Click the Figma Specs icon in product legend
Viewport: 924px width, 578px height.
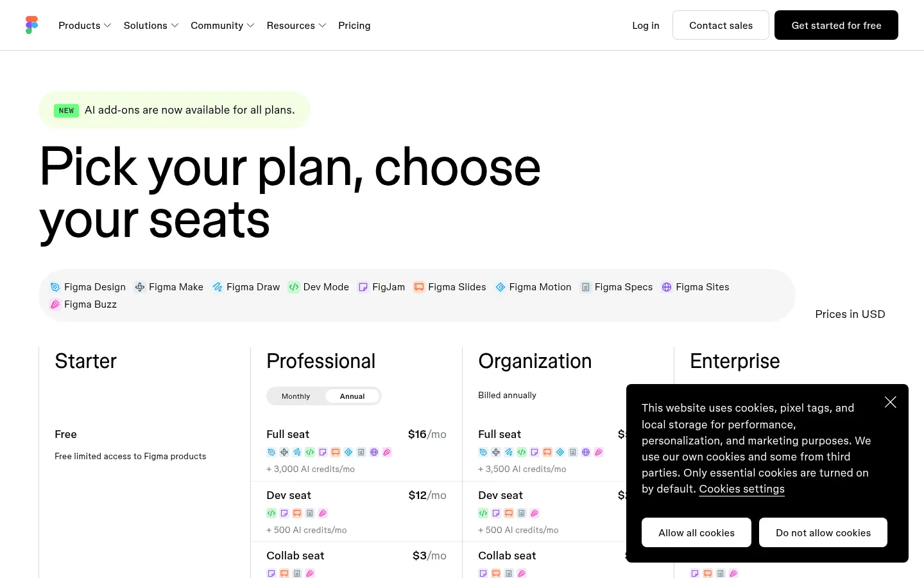(x=586, y=287)
